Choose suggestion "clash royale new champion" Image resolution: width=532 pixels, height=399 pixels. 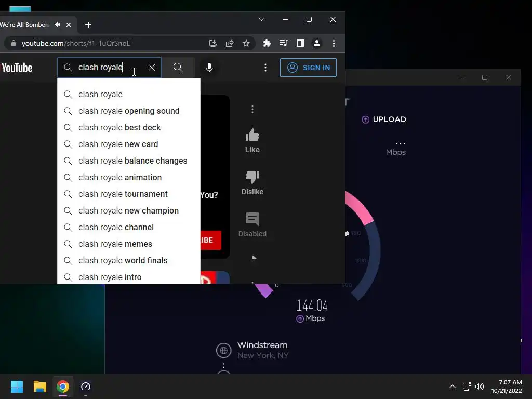click(129, 211)
